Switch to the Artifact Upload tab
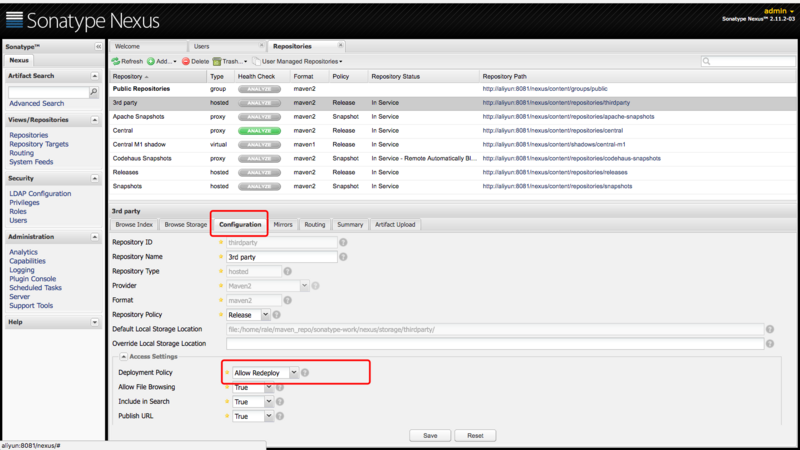The height and width of the screenshot is (450, 800). (x=394, y=225)
